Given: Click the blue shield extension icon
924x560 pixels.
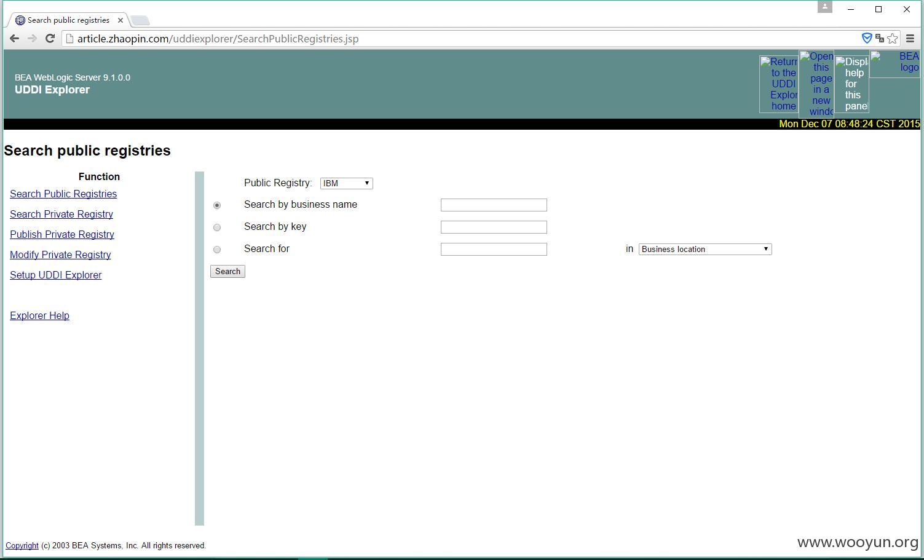Looking at the screenshot, I should click(x=867, y=38).
